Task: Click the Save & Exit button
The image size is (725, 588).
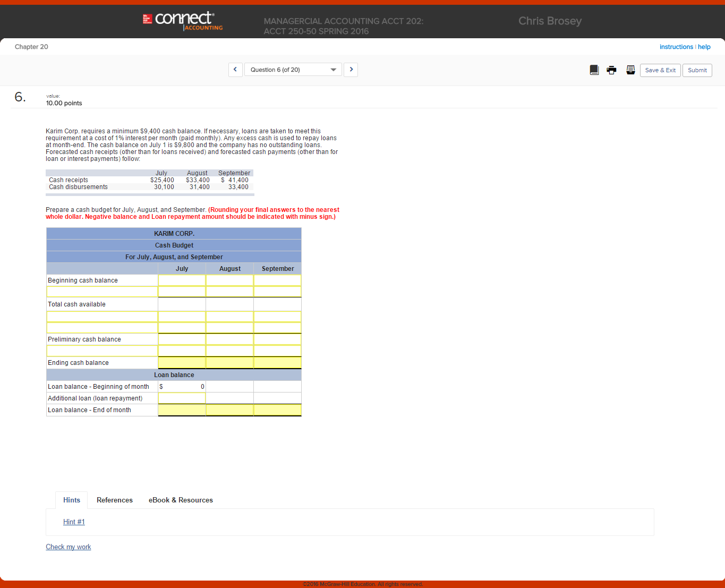Action: coord(660,70)
